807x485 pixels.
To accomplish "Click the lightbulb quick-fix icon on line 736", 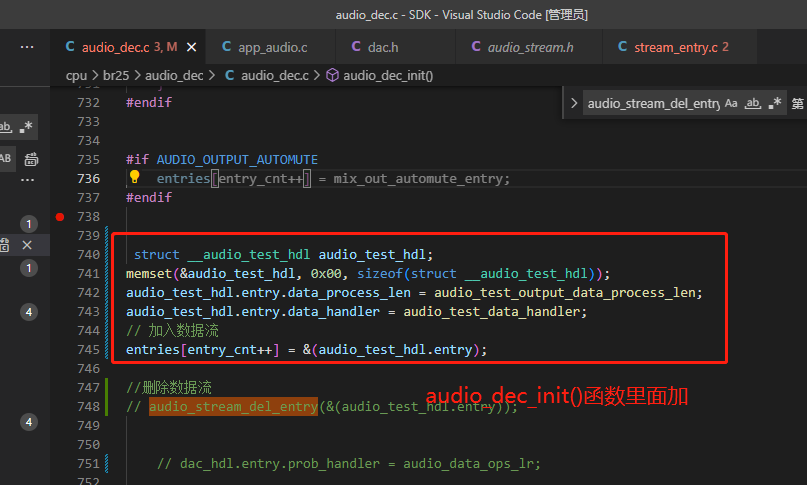I will point(134,177).
